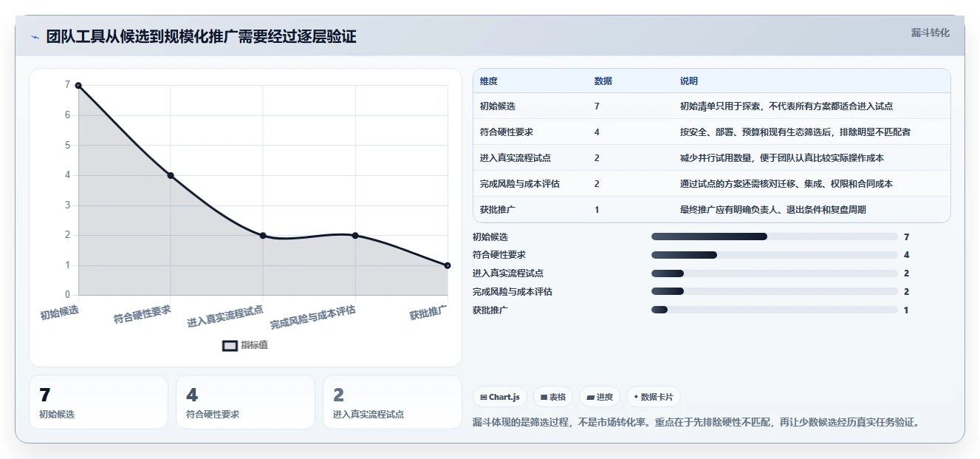980x459 pixels.
Task: Click the 获批推广 x-axis label on chart
Action: (x=429, y=313)
